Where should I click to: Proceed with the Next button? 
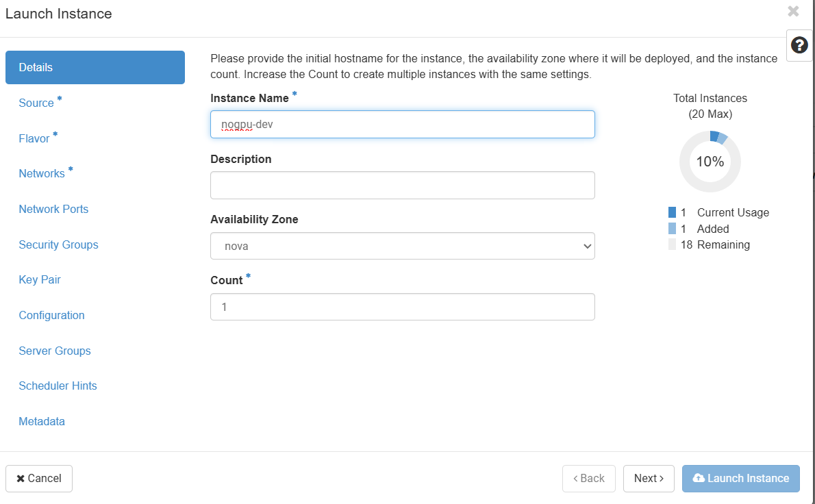point(649,479)
